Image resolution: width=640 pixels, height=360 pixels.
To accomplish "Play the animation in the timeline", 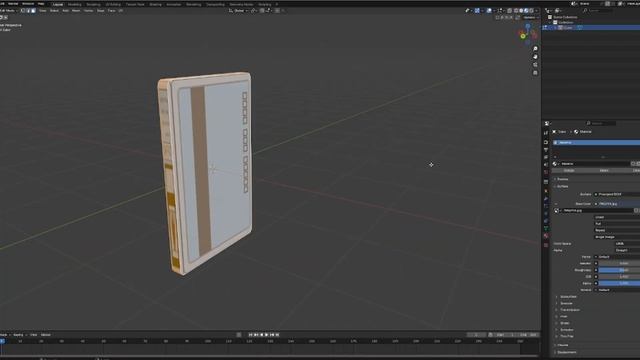I will 267,335.
